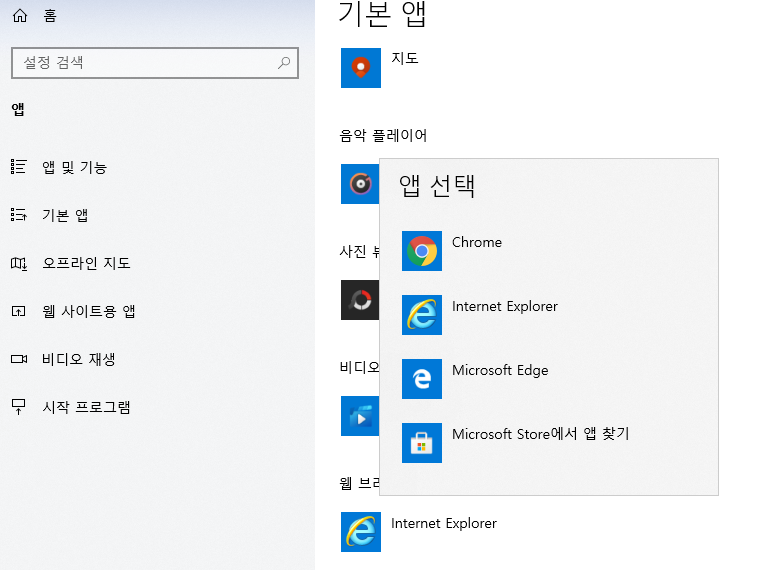
Task: Select 기본 앱 in sidebar
Action: pyautogui.click(x=65, y=215)
